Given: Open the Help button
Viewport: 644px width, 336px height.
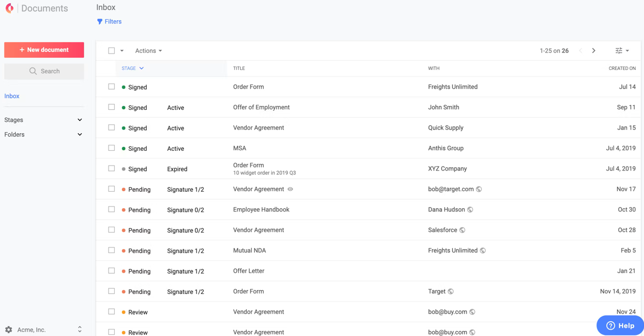Looking at the screenshot, I should coord(619,325).
